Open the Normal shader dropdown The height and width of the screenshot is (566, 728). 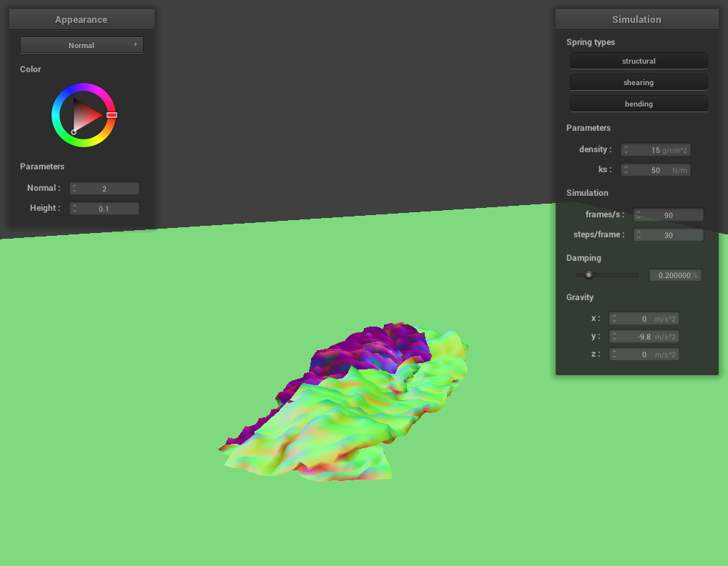coord(82,45)
